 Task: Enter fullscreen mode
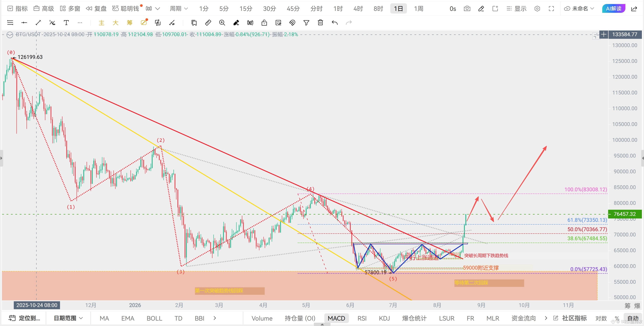click(551, 9)
